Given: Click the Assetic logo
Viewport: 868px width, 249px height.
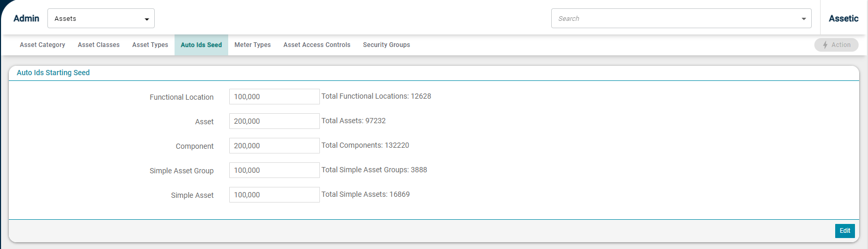Looking at the screenshot, I should coord(844,18).
